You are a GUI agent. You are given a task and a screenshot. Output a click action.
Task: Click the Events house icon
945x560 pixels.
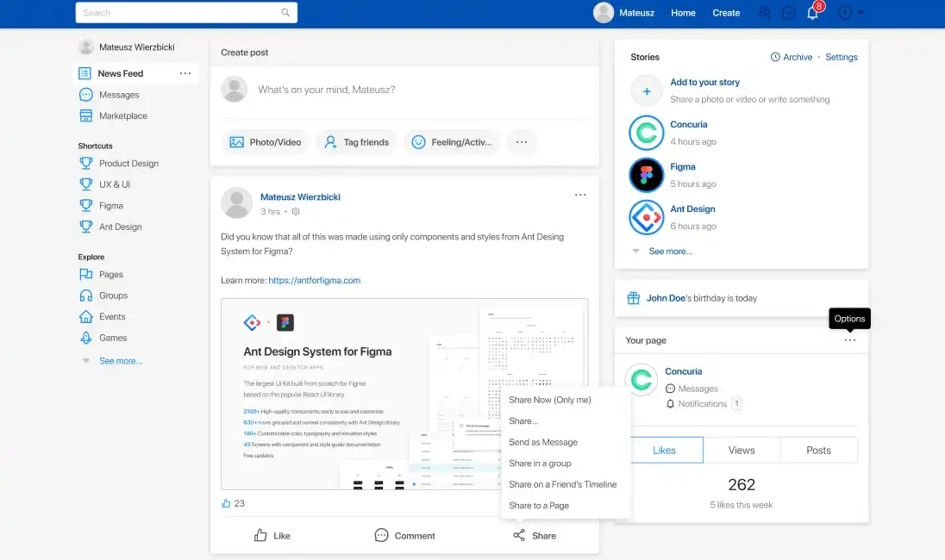pyautogui.click(x=86, y=317)
